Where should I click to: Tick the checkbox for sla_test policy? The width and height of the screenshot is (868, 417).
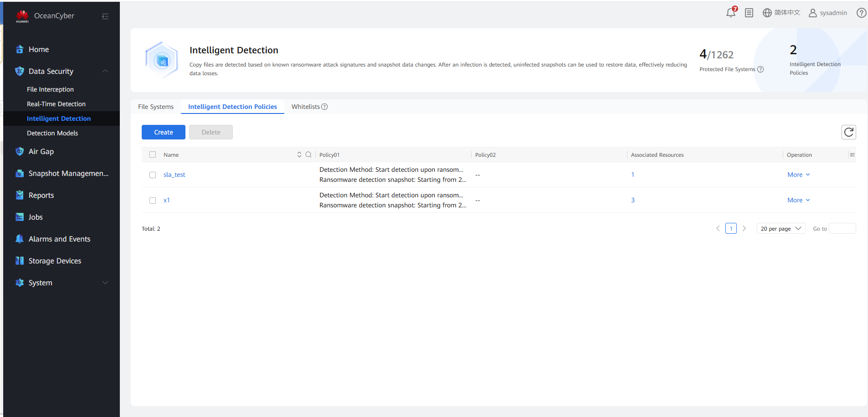[153, 175]
